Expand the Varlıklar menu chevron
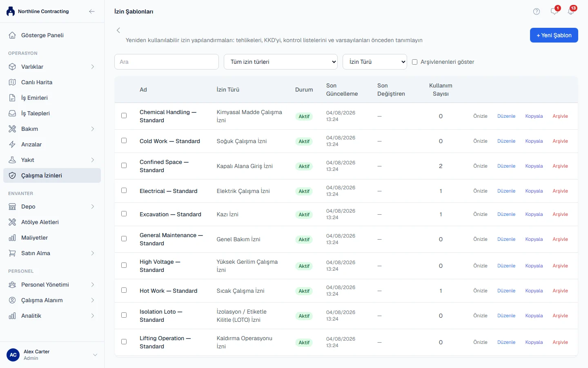This screenshot has width=588, height=368. pyautogui.click(x=93, y=67)
